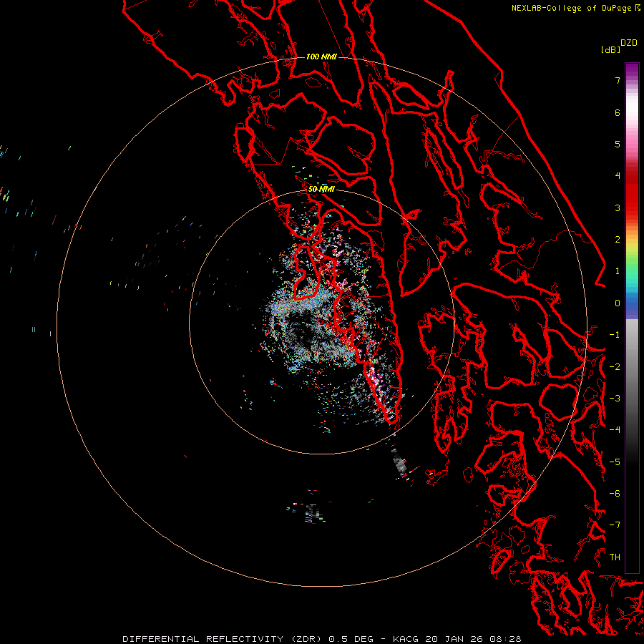Click the 7 value on color scale

click(618, 80)
